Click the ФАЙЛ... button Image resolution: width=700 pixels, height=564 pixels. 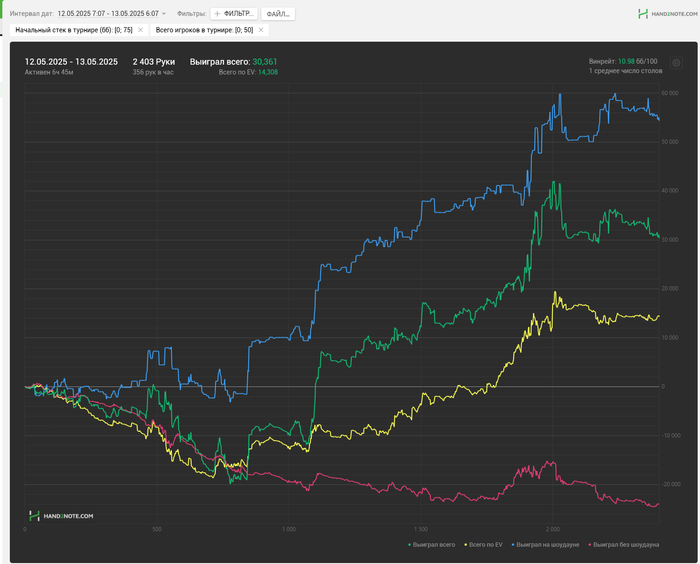point(278,14)
